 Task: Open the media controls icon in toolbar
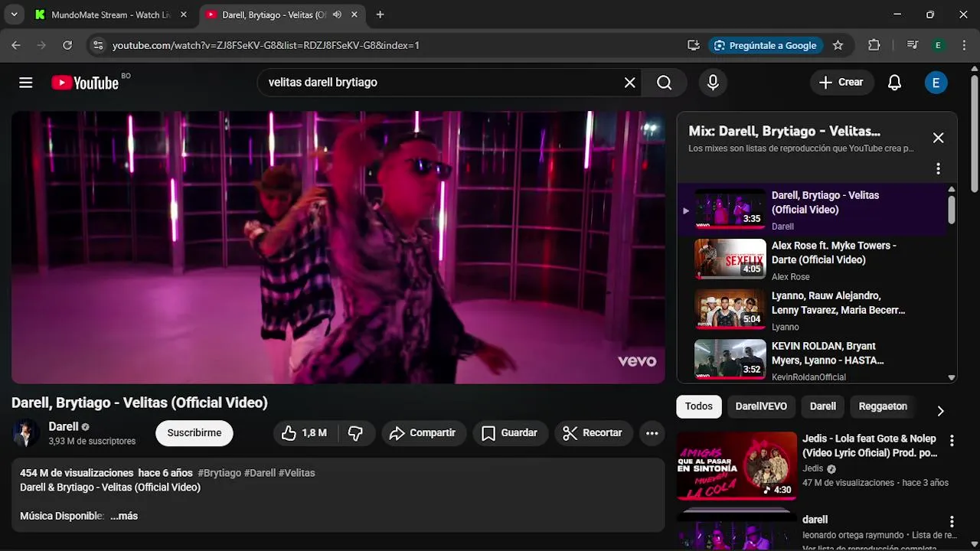912,45
